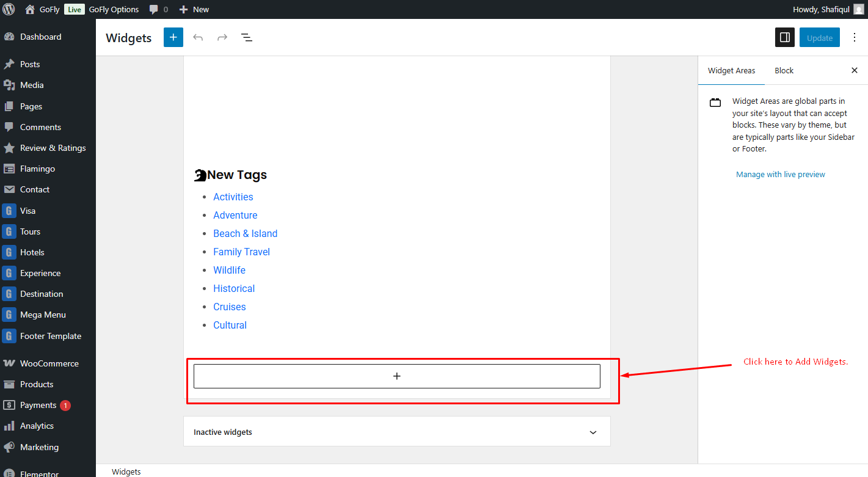The height and width of the screenshot is (477, 868).
Task: Open GoFly Options in admin bar
Action: coord(114,9)
